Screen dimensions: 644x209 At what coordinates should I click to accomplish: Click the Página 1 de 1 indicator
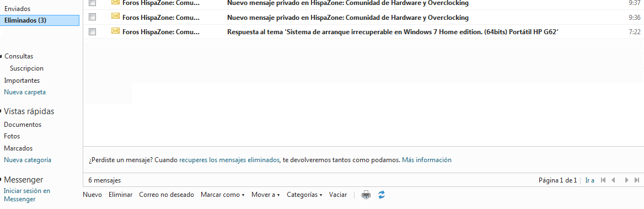point(558,180)
